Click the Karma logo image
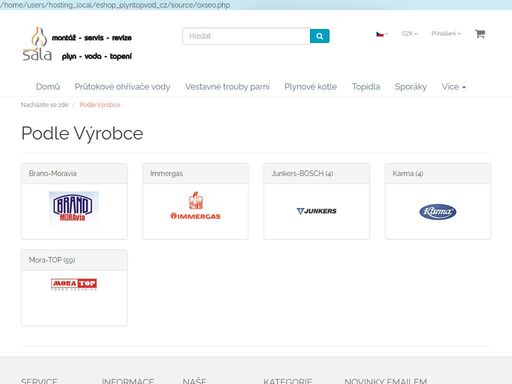The width and height of the screenshot is (512, 384). pyautogui.click(x=438, y=212)
